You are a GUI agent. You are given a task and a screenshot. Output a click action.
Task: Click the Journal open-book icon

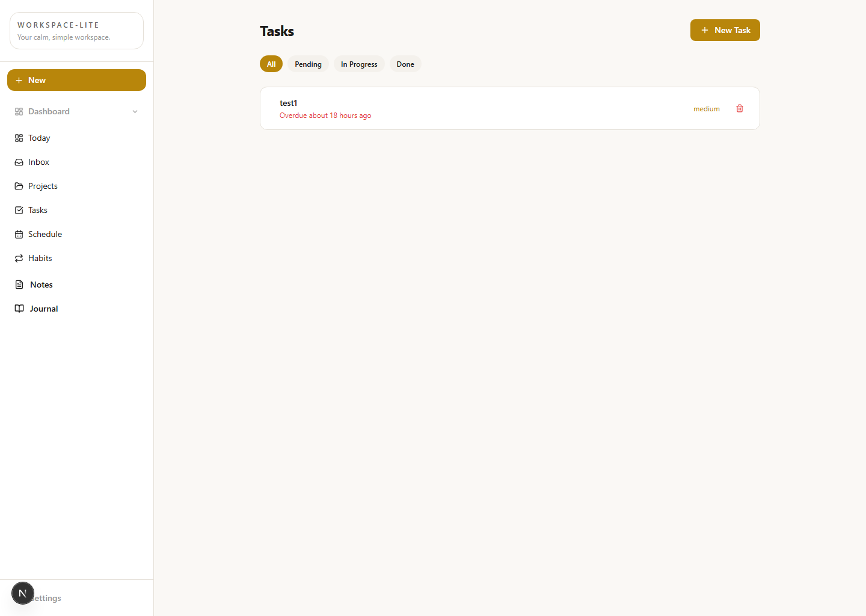click(x=19, y=308)
